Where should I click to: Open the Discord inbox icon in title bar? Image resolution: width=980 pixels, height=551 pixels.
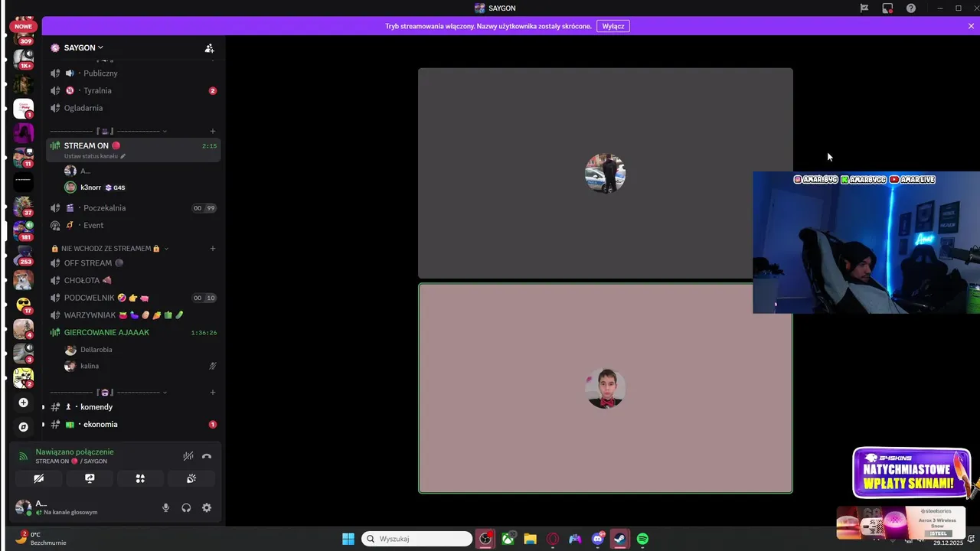[x=887, y=8]
